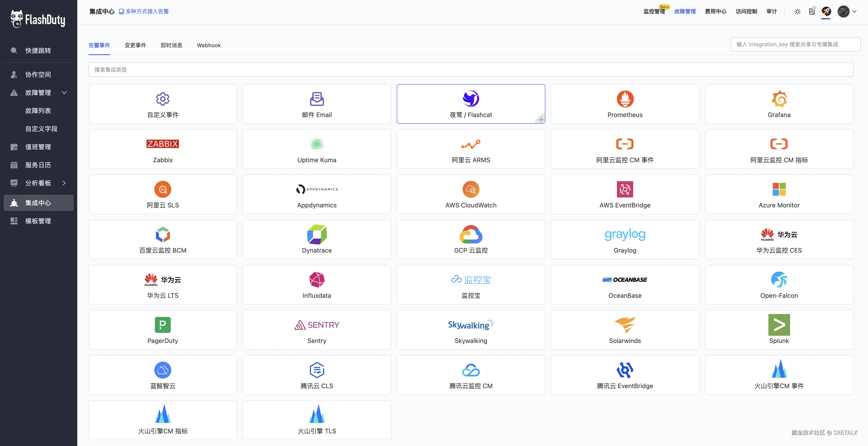Switch to the 变更事件 tab

135,45
